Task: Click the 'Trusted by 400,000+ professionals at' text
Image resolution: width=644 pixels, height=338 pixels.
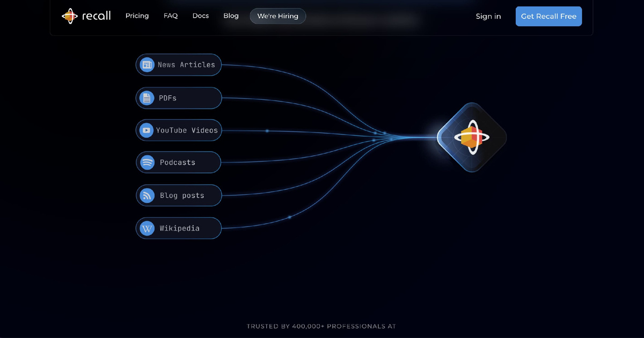Action: click(321, 326)
